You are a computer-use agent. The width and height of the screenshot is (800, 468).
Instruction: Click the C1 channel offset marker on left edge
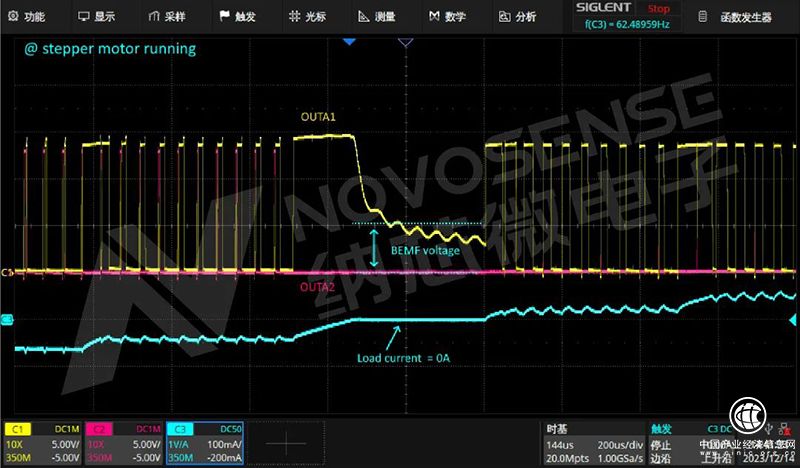(6, 272)
